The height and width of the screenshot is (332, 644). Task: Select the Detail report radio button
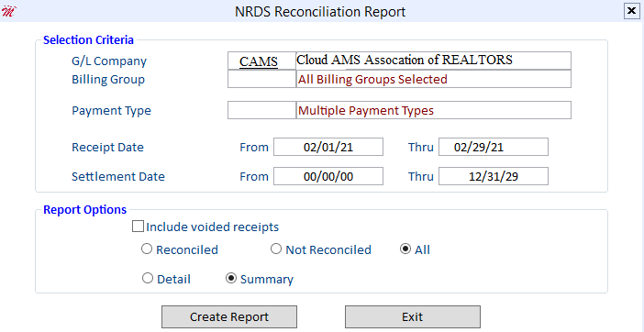point(147,279)
